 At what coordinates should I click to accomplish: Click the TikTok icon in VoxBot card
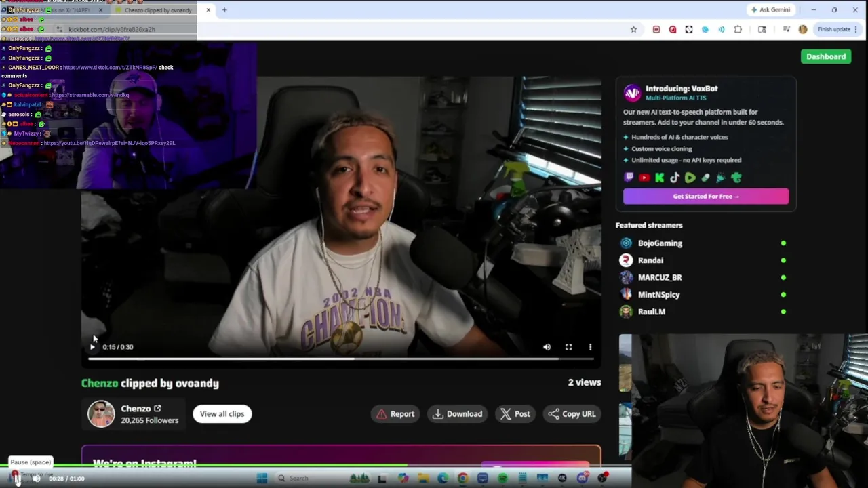[675, 178]
